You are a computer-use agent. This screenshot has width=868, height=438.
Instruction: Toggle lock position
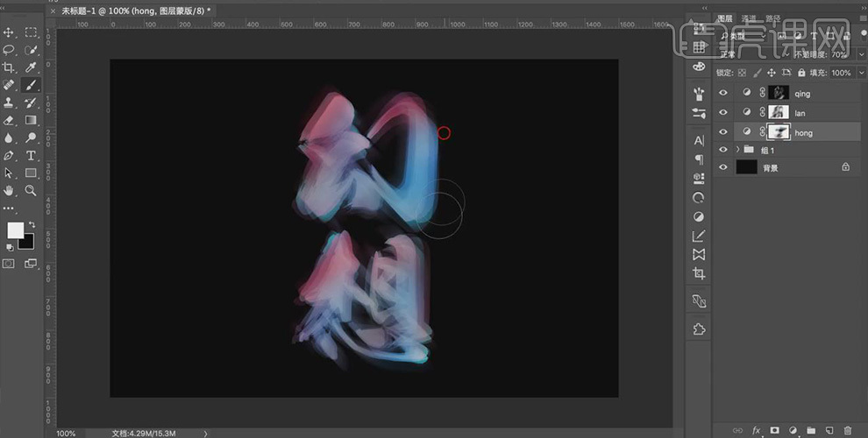pos(772,73)
